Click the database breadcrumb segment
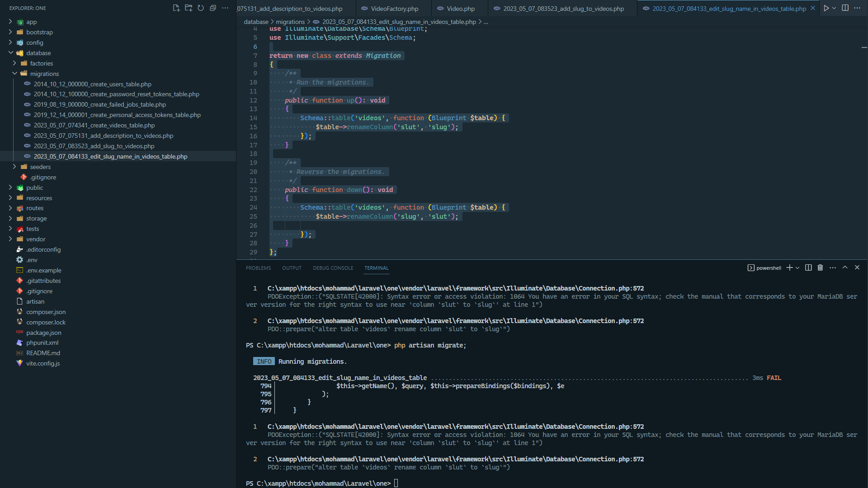Viewport: 868px width, 488px height. (x=256, y=22)
